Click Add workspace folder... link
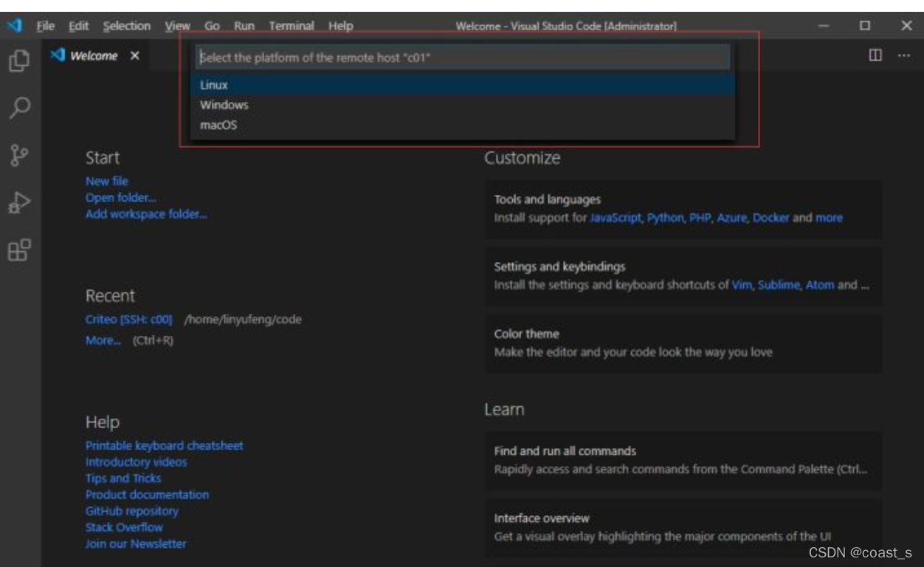 coord(146,214)
